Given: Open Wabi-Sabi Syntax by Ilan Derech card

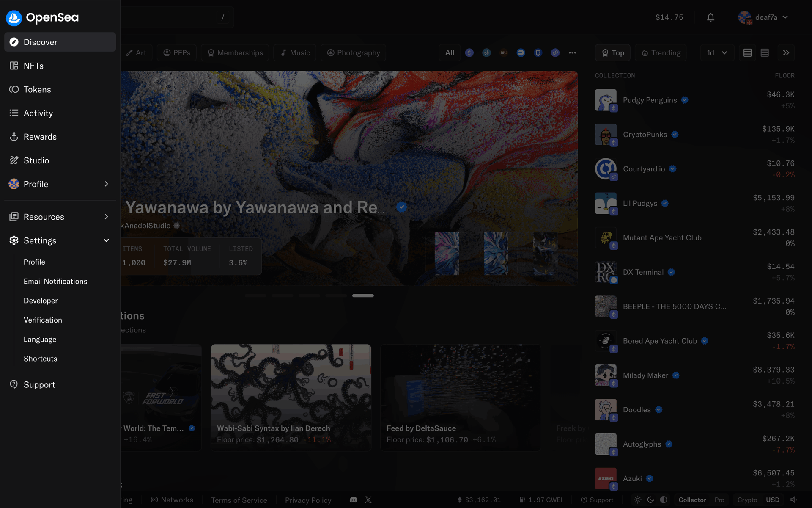Looking at the screenshot, I should coord(291,398).
